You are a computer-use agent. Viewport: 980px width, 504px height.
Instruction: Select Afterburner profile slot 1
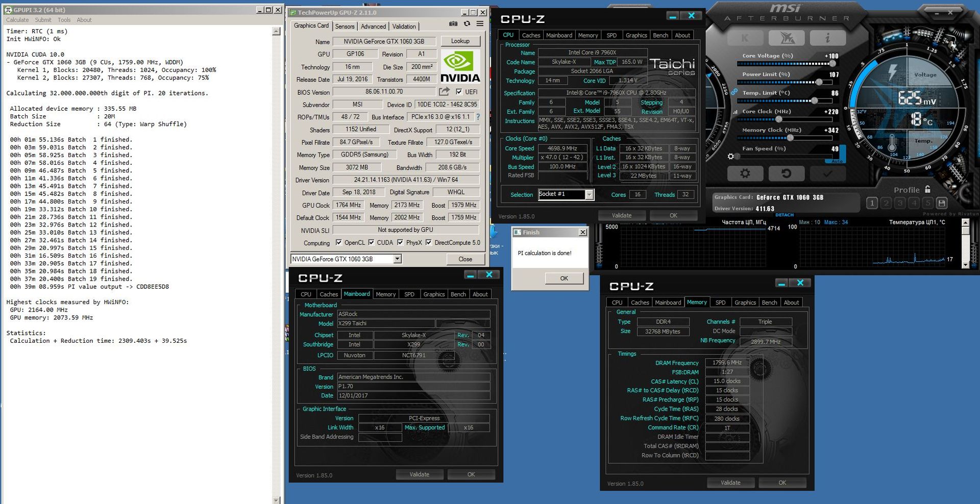pos(872,203)
